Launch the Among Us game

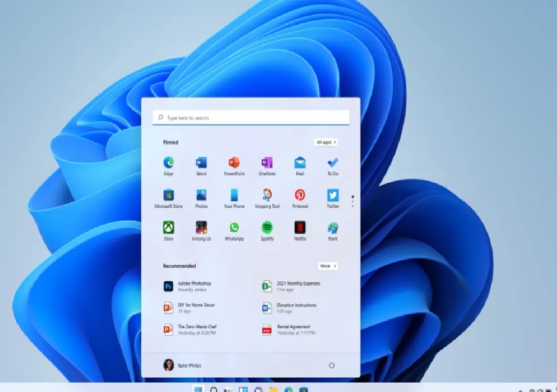tap(201, 231)
